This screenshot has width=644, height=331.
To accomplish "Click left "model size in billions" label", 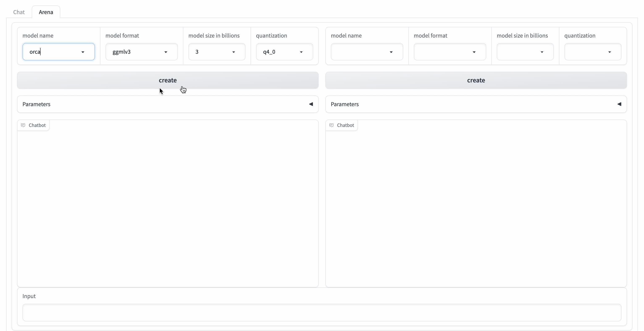I will [214, 35].
